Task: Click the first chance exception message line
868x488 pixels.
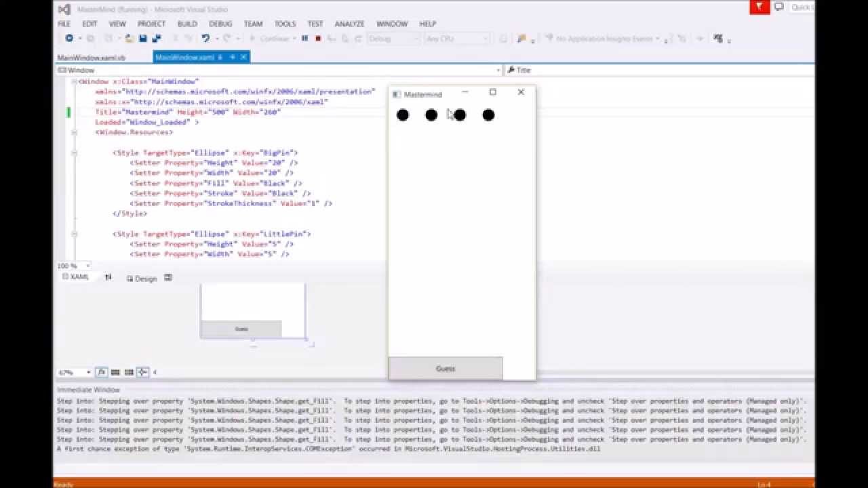Action: (x=328, y=449)
